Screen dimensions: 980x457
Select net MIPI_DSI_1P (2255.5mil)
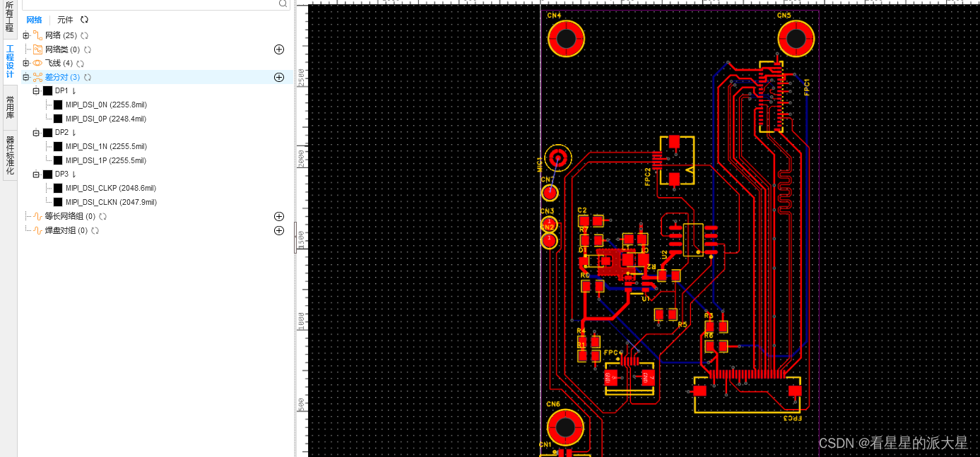(x=106, y=160)
